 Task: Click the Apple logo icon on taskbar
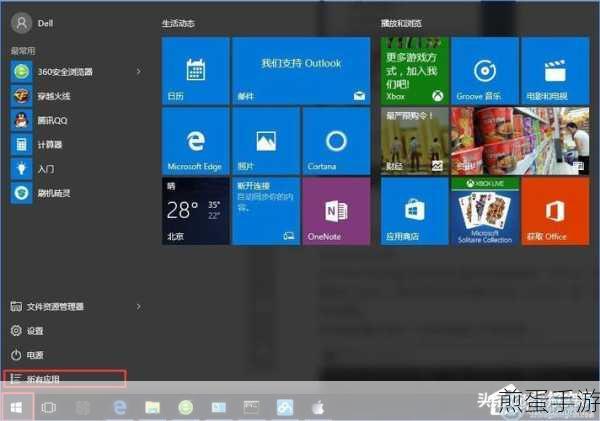(318, 407)
